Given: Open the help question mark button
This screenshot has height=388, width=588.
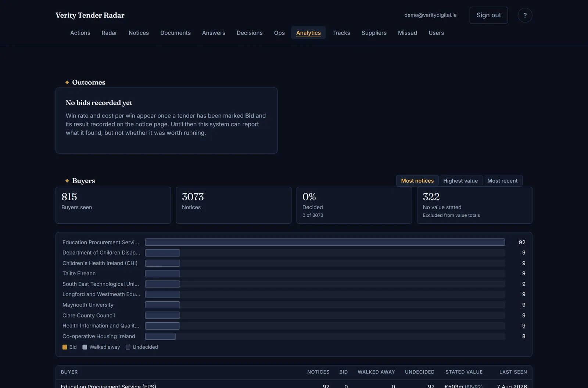Looking at the screenshot, I should pos(525,15).
